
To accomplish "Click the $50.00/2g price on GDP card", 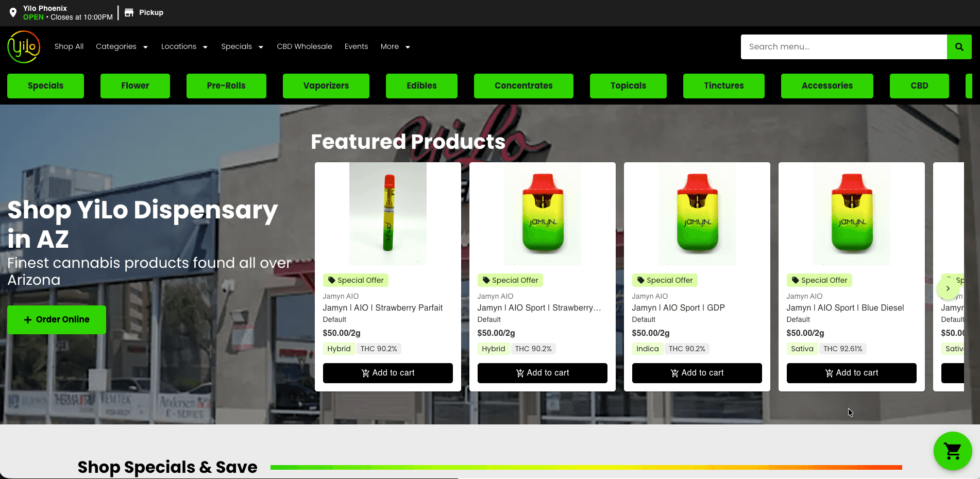I will tap(651, 333).
